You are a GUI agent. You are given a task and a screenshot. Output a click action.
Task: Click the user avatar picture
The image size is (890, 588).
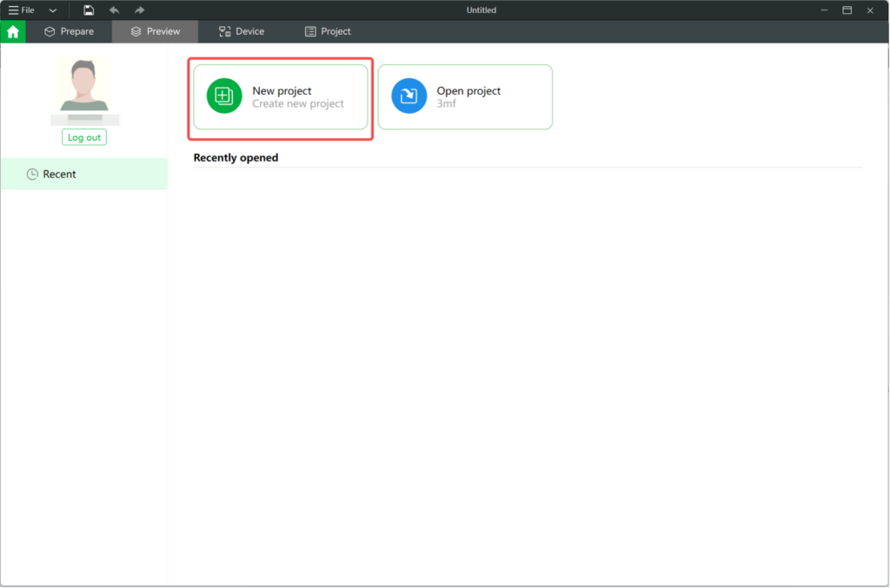[84, 85]
